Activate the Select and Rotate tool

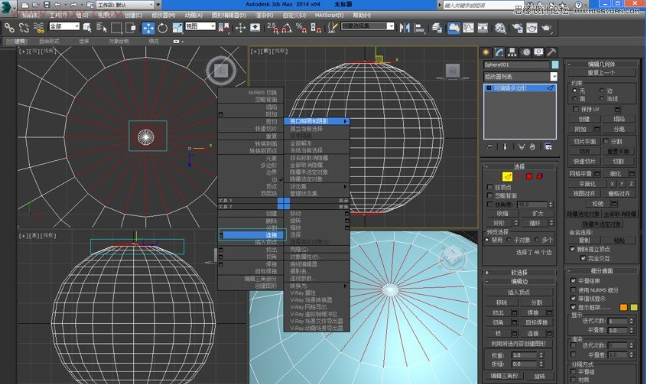(x=163, y=28)
